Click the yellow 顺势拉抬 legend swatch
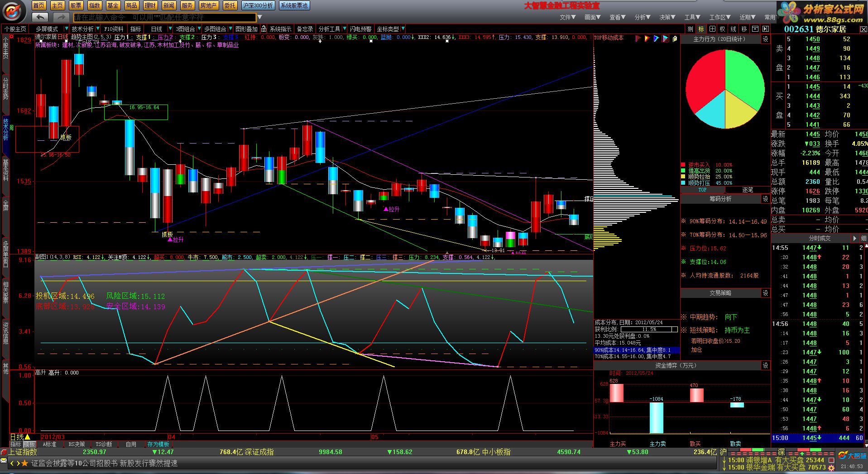Viewport: 868px width, 474px height. pyautogui.click(x=683, y=177)
